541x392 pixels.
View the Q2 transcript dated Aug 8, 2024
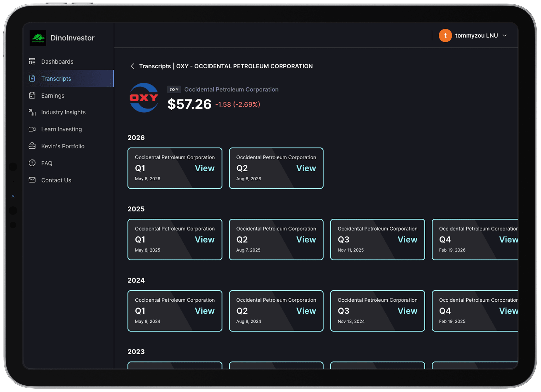click(x=306, y=311)
